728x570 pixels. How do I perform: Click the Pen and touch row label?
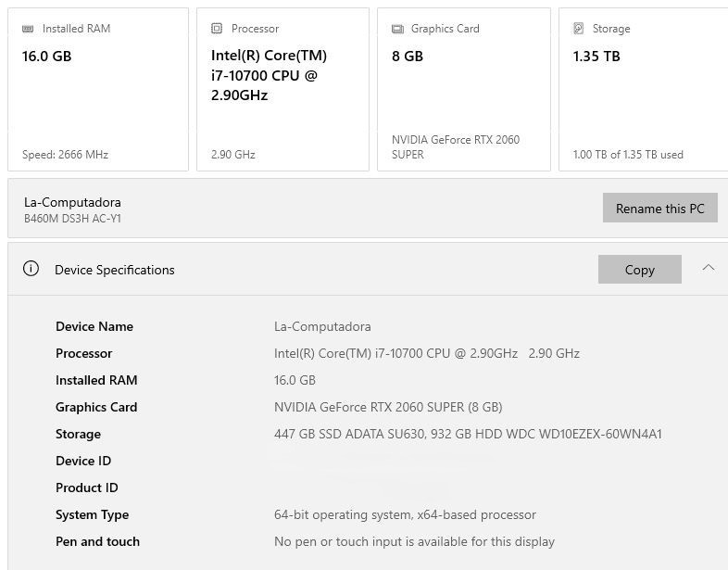(97, 541)
